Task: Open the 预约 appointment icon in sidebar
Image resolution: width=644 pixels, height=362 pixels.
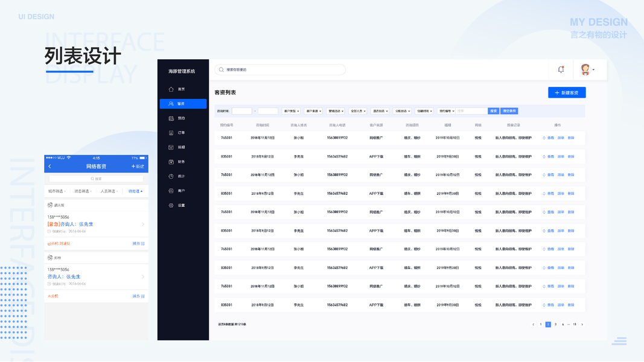Action: [171, 118]
